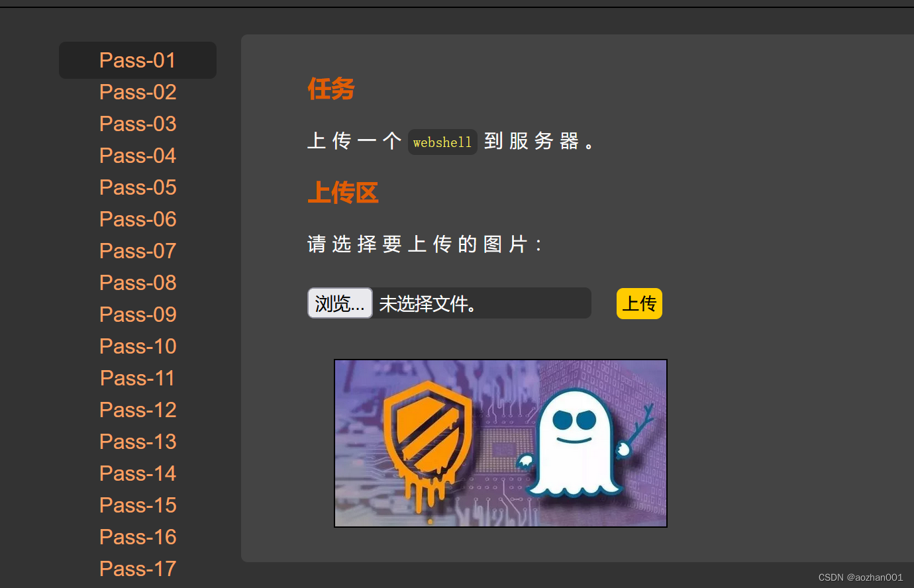Select the Pass-15 level link
This screenshot has height=588, width=914.
point(137,505)
